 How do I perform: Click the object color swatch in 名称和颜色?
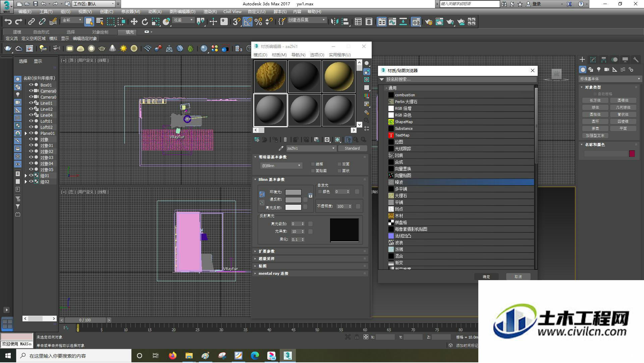(x=632, y=154)
